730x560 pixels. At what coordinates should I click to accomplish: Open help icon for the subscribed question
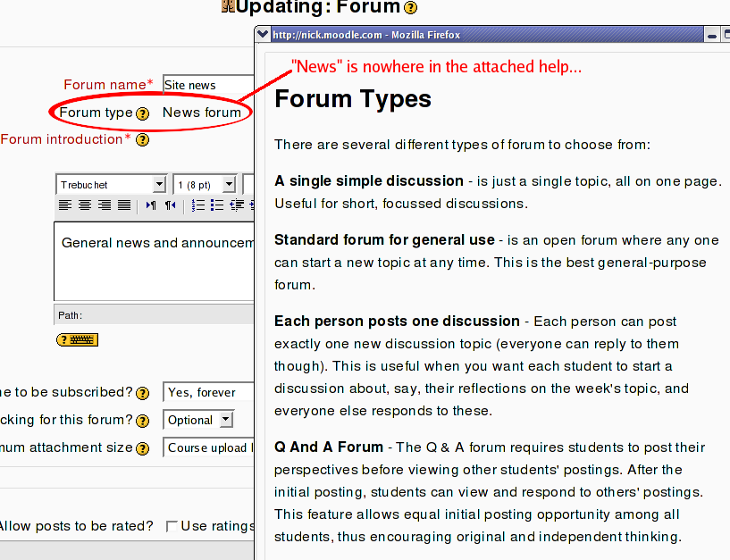[142, 393]
